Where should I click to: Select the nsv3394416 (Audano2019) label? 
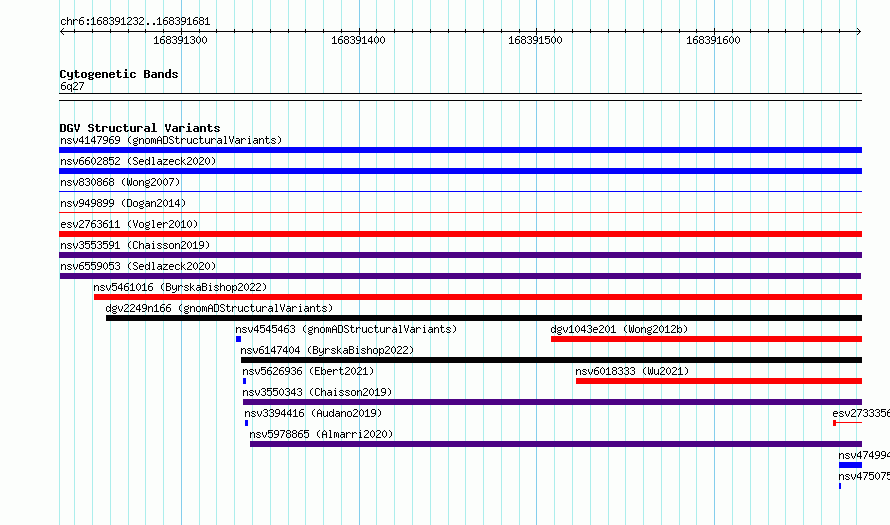click(x=313, y=413)
